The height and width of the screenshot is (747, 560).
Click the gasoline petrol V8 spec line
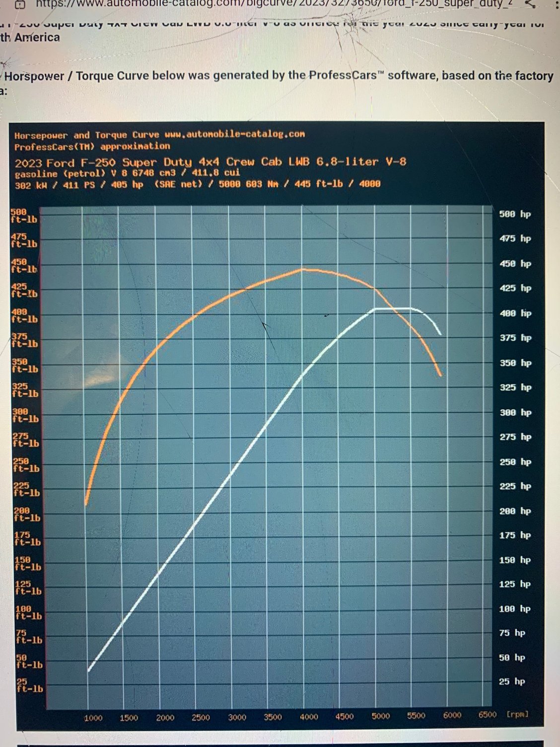[128, 174]
